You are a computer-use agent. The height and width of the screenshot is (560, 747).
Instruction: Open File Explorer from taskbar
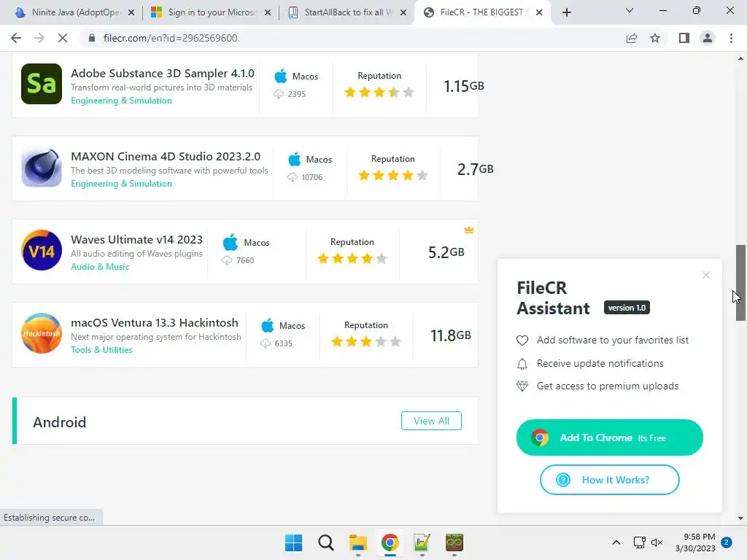(x=357, y=542)
